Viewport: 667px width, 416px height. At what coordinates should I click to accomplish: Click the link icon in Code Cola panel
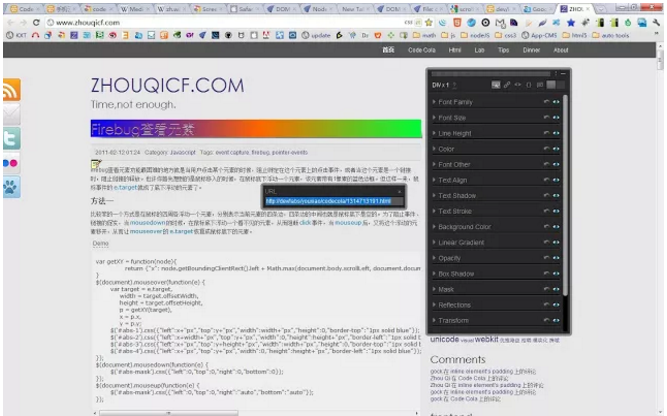[x=507, y=85]
